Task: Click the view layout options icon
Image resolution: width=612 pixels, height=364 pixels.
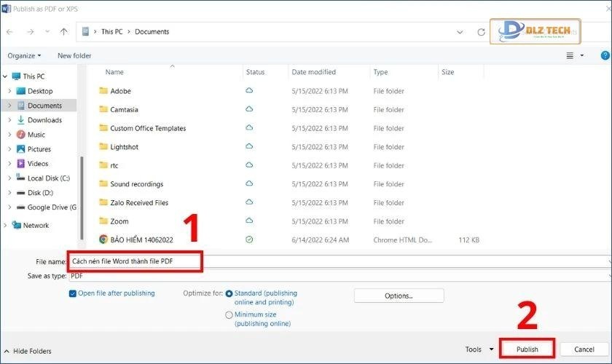Action: pyautogui.click(x=570, y=55)
